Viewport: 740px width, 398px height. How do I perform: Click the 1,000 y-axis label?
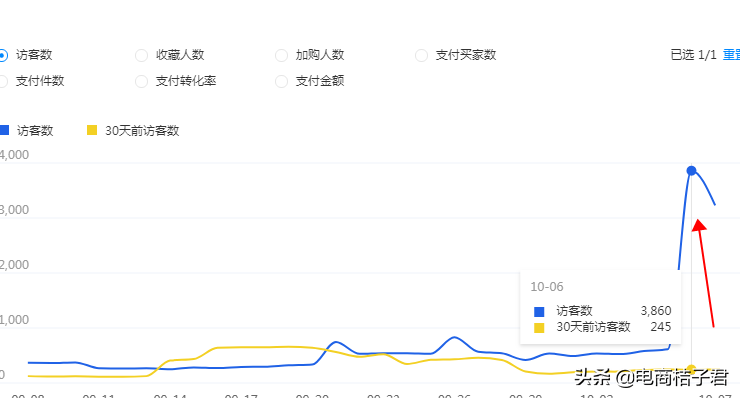click(x=14, y=320)
